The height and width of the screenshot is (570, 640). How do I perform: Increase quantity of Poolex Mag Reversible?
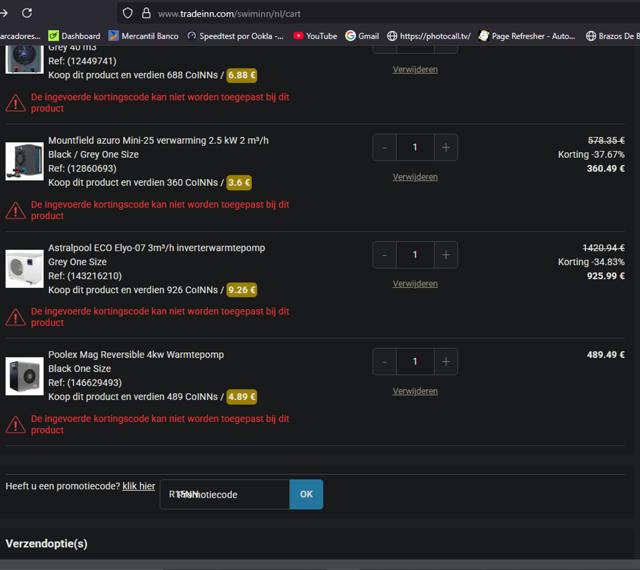pos(446,362)
